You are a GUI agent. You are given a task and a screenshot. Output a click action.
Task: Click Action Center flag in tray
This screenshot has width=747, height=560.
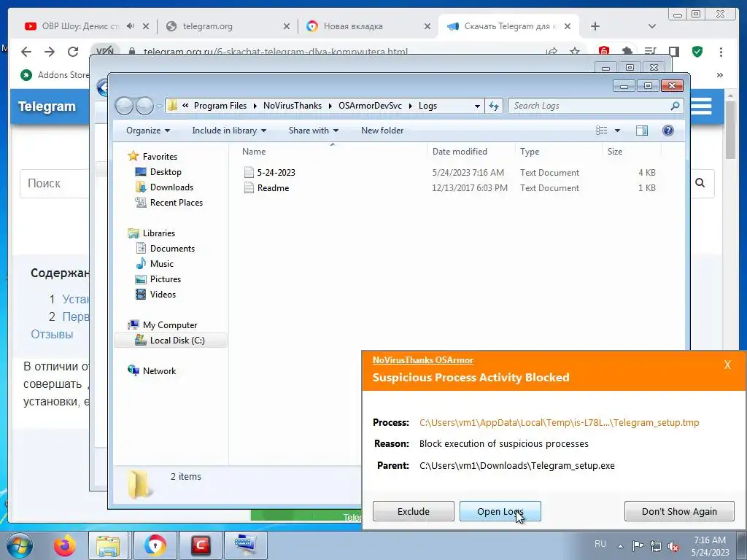pos(638,545)
